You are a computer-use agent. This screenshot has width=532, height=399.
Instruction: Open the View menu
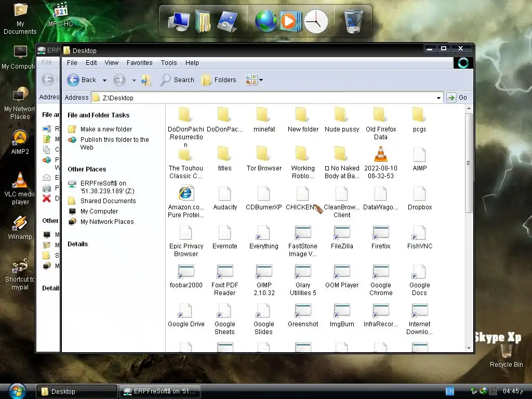pyautogui.click(x=112, y=63)
